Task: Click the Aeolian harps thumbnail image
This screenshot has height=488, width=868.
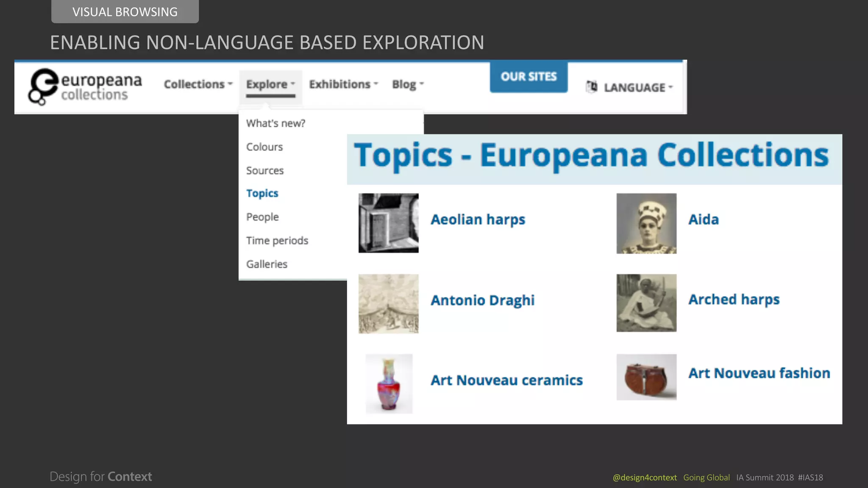Action: (389, 223)
